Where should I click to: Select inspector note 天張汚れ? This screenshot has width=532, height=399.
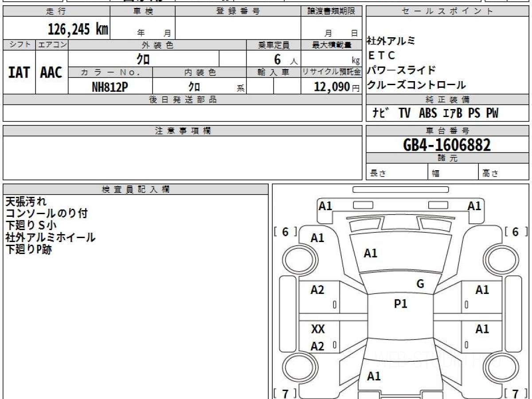[x=25, y=202]
